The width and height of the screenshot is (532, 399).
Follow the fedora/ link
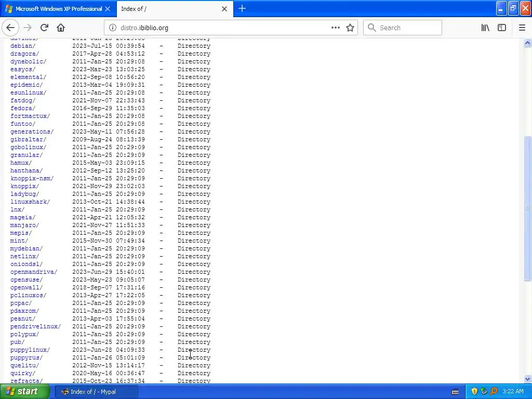pos(23,108)
